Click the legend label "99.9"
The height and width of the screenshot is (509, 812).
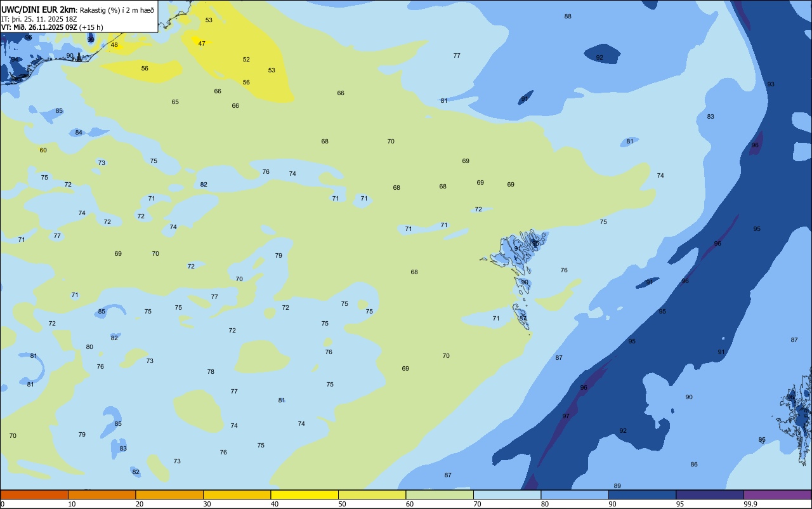point(750,504)
